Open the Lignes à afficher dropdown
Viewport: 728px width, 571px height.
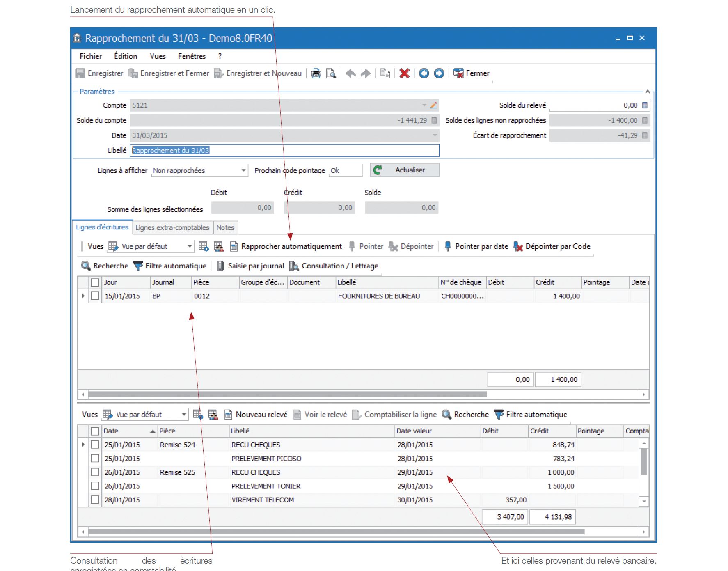[x=243, y=170]
